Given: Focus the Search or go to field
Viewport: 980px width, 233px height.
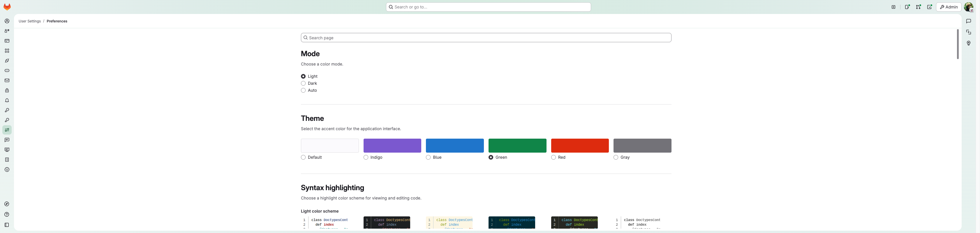Looking at the screenshot, I should pyautogui.click(x=488, y=7).
